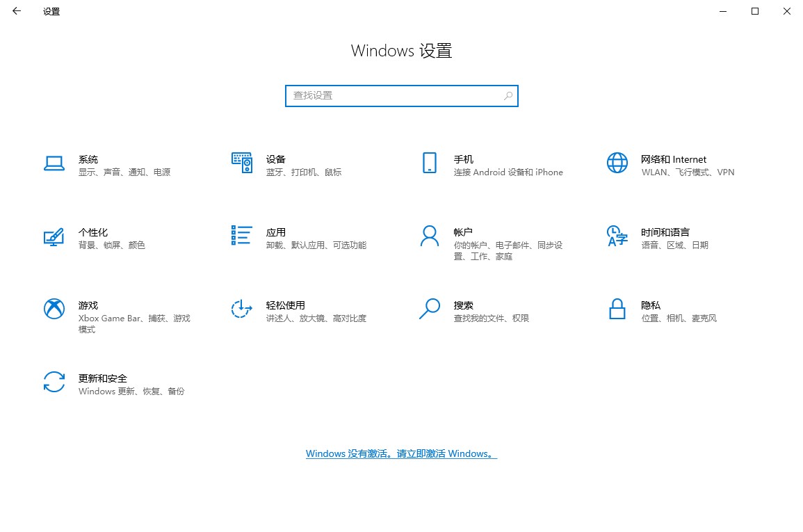Open the 更新和安全 title label

(103, 378)
